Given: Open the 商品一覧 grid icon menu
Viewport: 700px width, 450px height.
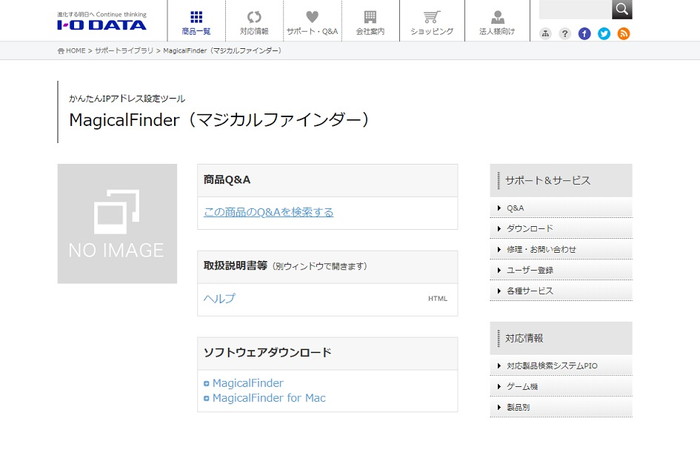Looking at the screenshot, I should point(196,22).
